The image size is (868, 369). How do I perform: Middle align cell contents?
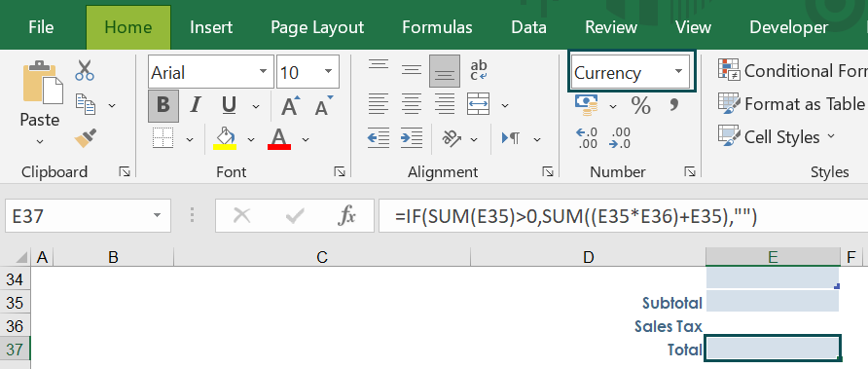[x=412, y=70]
